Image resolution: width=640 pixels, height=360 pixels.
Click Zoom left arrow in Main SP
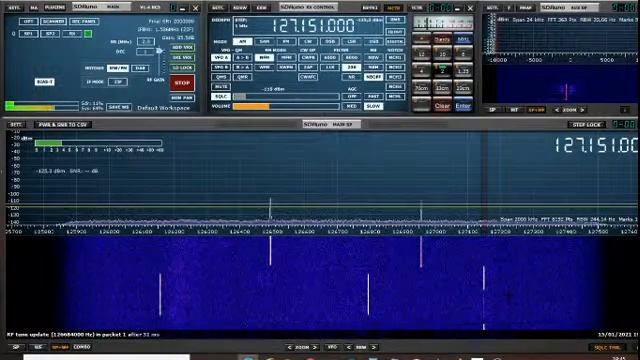point(289,347)
